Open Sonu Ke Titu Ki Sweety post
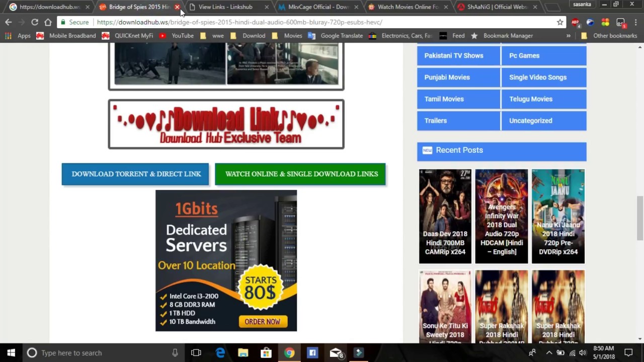The height and width of the screenshot is (362, 644). point(445,307)
